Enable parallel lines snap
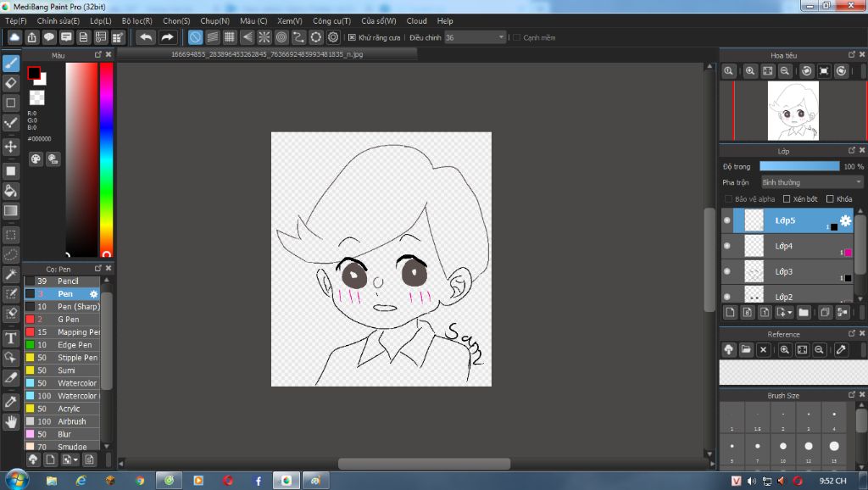 tap(213, 37)
